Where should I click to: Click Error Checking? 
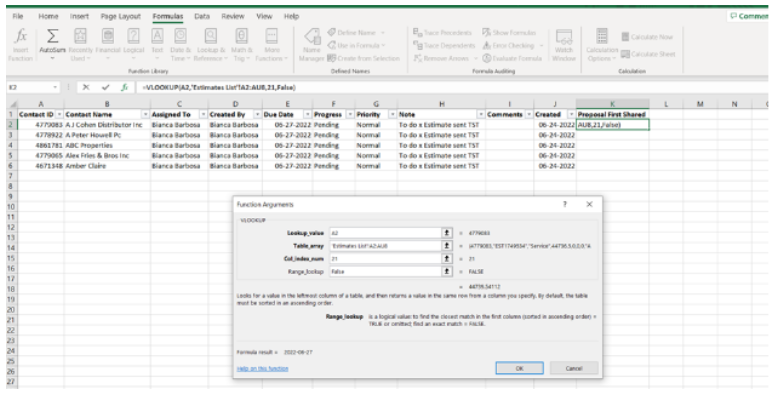[x=512, y=46]
